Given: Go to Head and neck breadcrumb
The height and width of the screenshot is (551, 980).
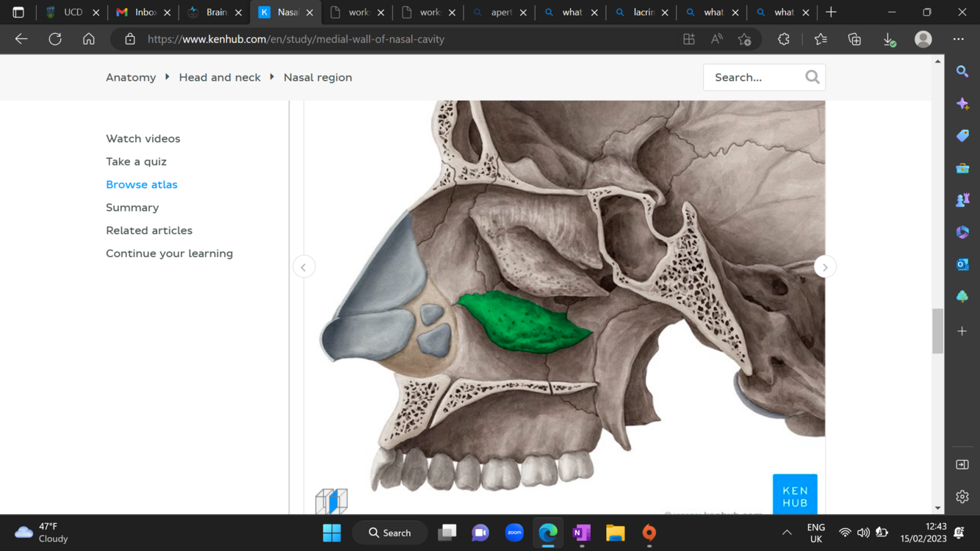Looking at the screenshot, I should [220, 77].
